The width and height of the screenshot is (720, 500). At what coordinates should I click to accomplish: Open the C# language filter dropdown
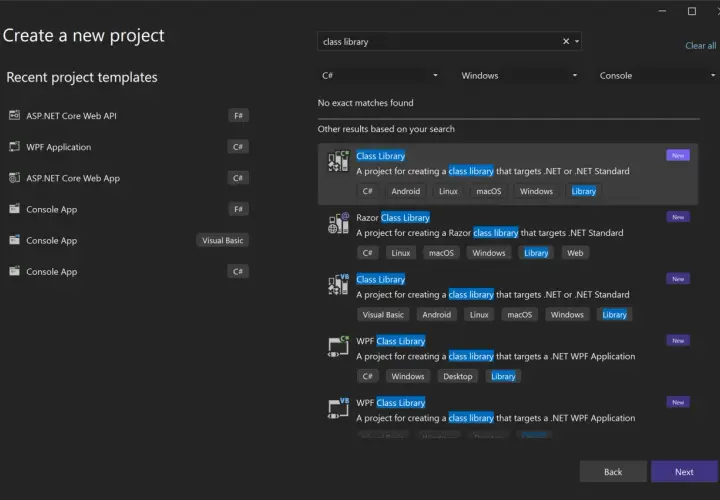[x=379, y=75]
